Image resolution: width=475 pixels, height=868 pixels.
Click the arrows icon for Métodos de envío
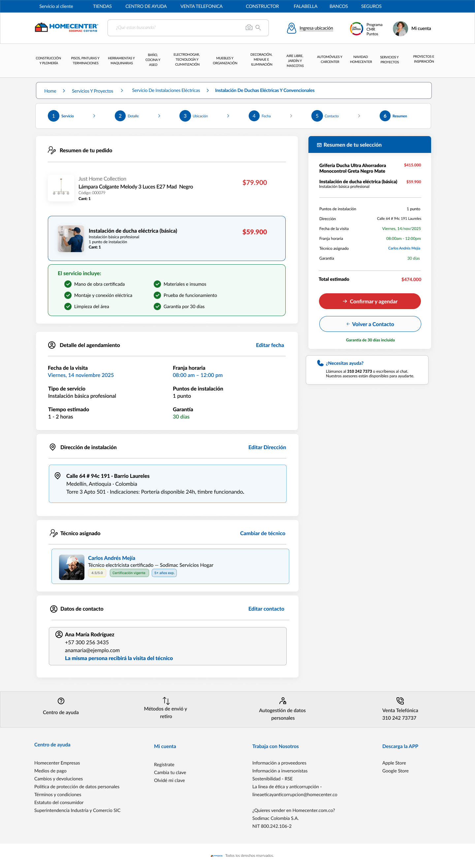click(166, 701)
